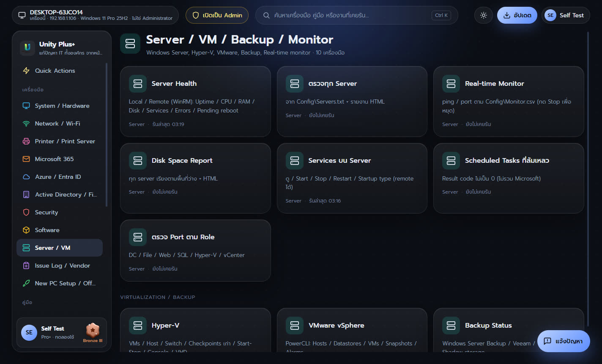
Task: Open the Self Test account menu in the top bar
Action: click(566, 15)
